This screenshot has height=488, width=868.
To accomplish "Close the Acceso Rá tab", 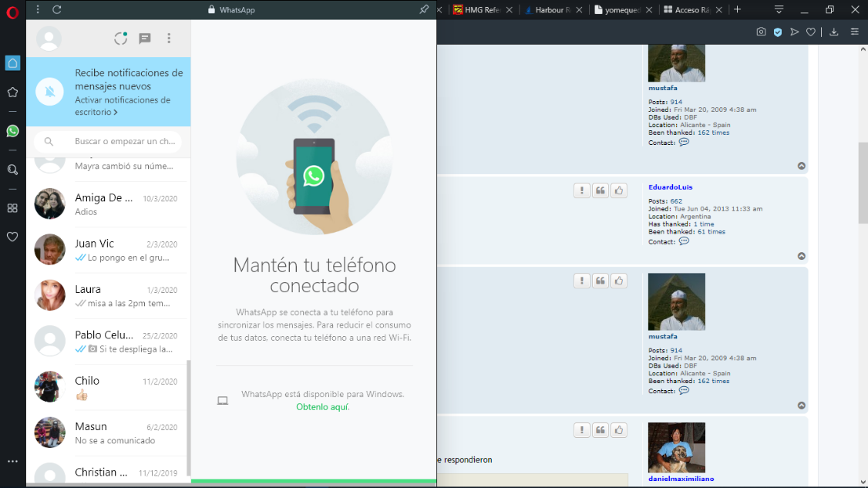I will [718, 10].
